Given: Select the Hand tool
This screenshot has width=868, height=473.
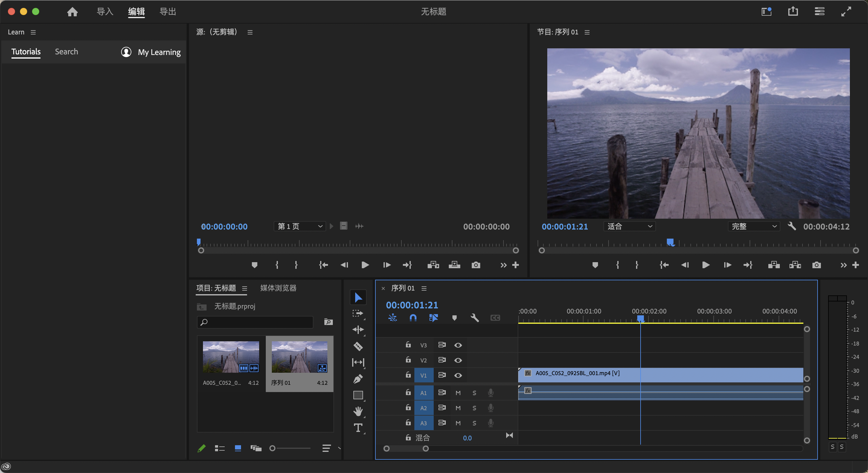Looking at the screenshot, I should (358, 411).
